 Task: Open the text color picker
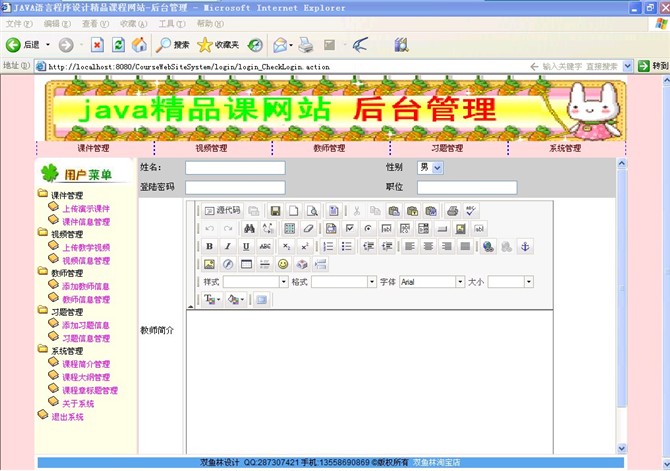(x=212, y=300)
